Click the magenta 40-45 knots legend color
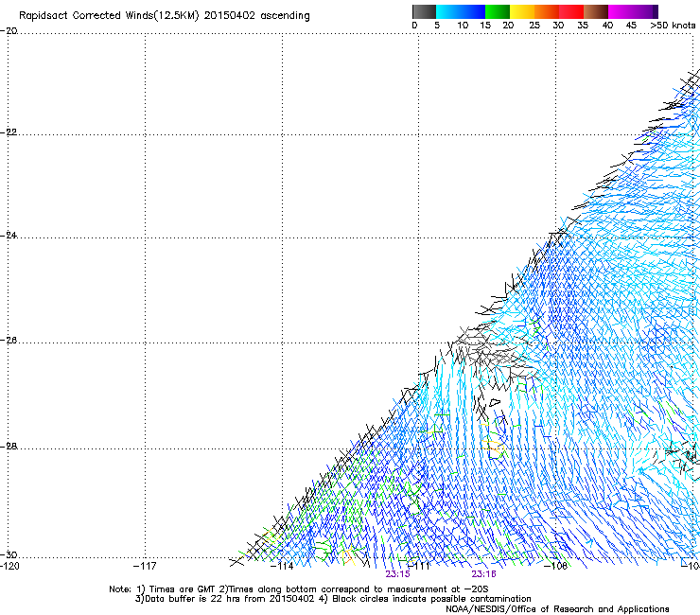The width and height of the screenshot is (700, 615). 621,11
